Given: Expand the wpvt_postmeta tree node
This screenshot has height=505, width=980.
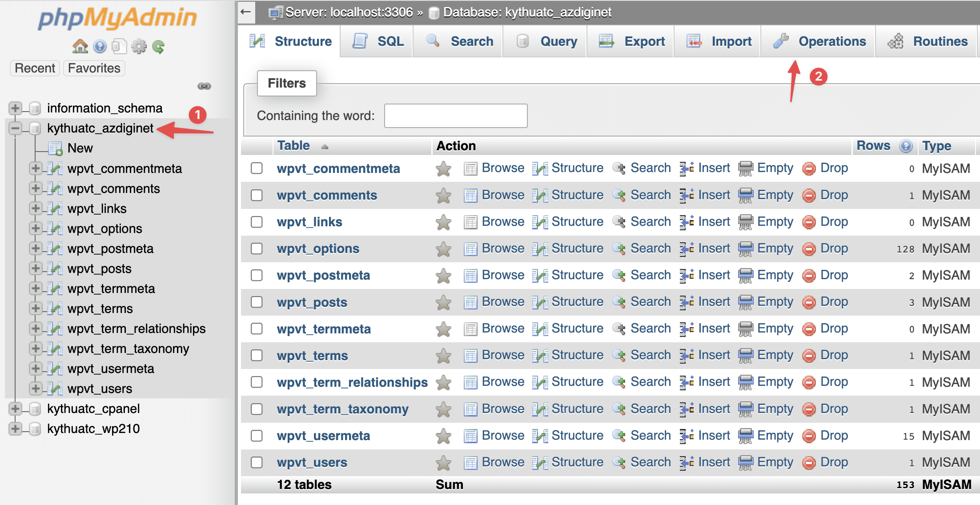Looking at the screenshot, I should [x=36, y=248].
